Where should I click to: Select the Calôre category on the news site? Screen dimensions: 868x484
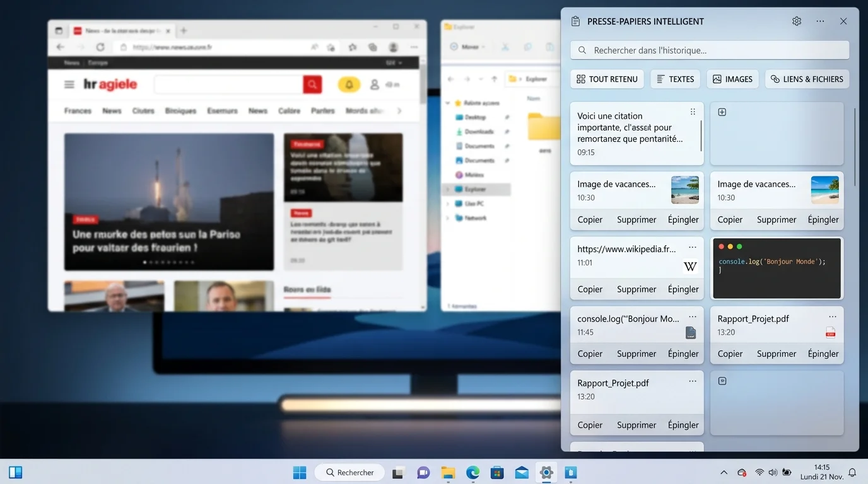pyautogui.click(x=290, y=111)
